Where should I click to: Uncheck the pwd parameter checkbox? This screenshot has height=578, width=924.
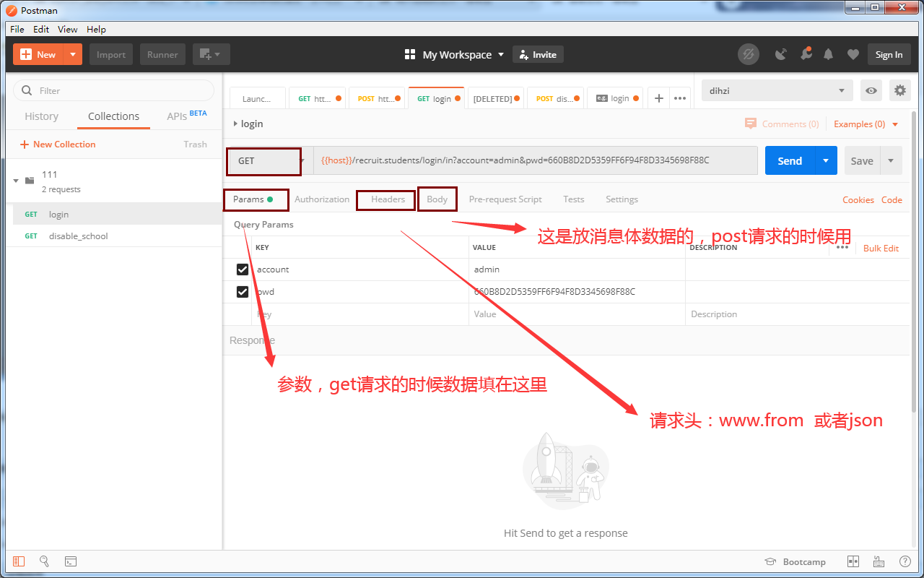coord(243,292)
